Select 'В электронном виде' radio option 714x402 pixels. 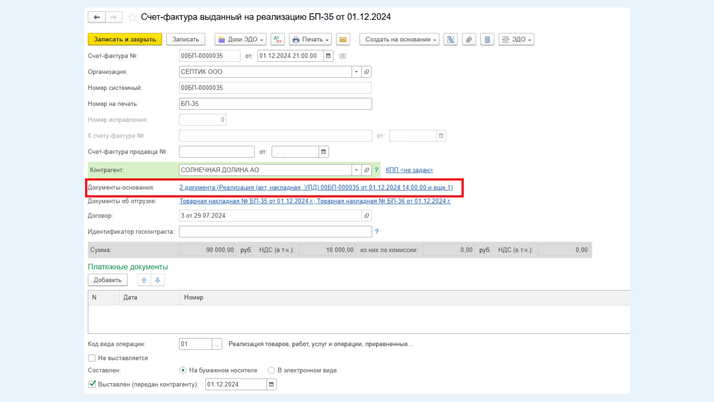tap(271, 370)
